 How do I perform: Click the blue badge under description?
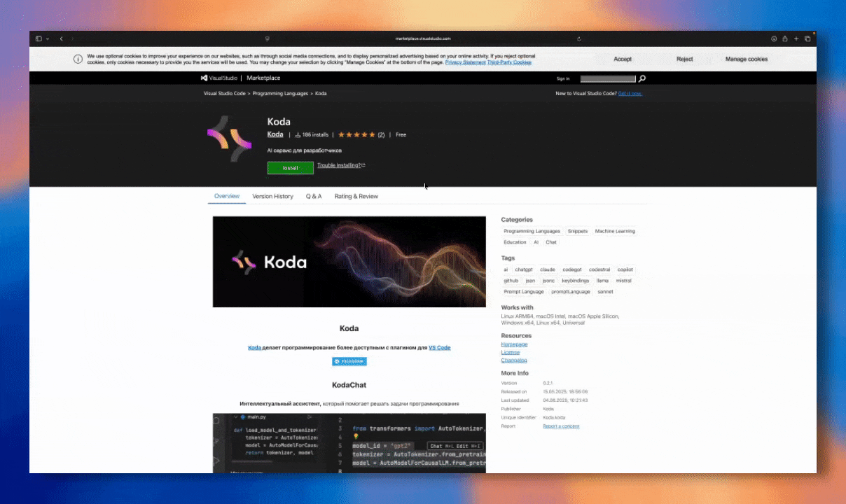coord(349,361)
